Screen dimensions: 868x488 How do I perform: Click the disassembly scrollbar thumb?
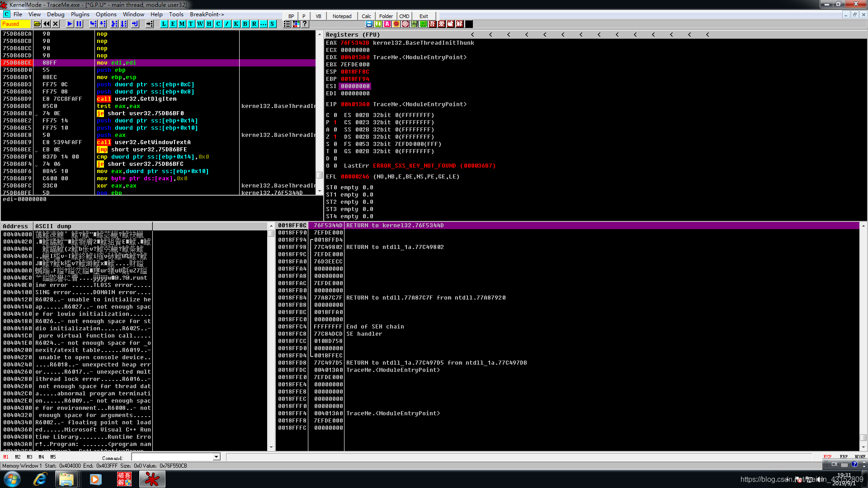point(319,175)
